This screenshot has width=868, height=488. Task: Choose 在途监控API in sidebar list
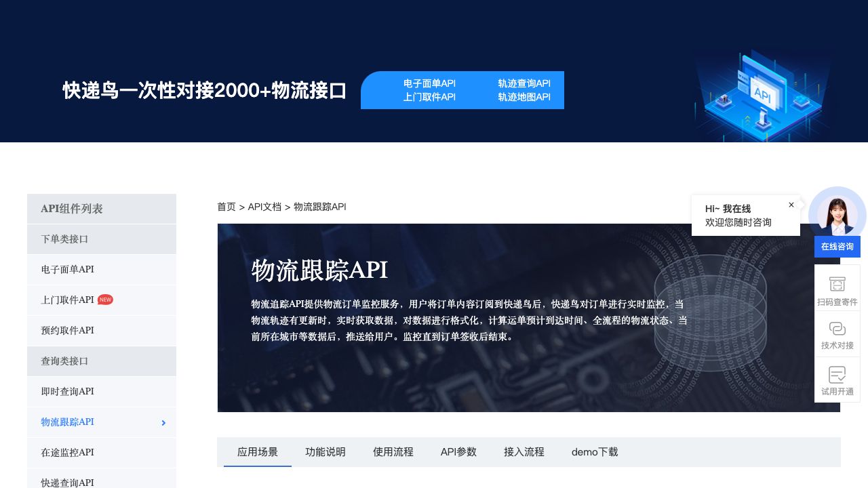67,452
